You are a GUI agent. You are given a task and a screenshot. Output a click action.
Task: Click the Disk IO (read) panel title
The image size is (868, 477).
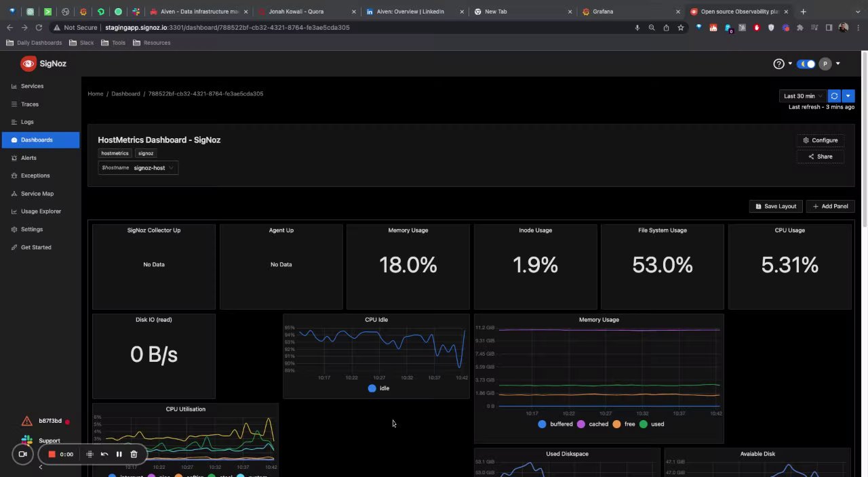click(x=154, y=320)
